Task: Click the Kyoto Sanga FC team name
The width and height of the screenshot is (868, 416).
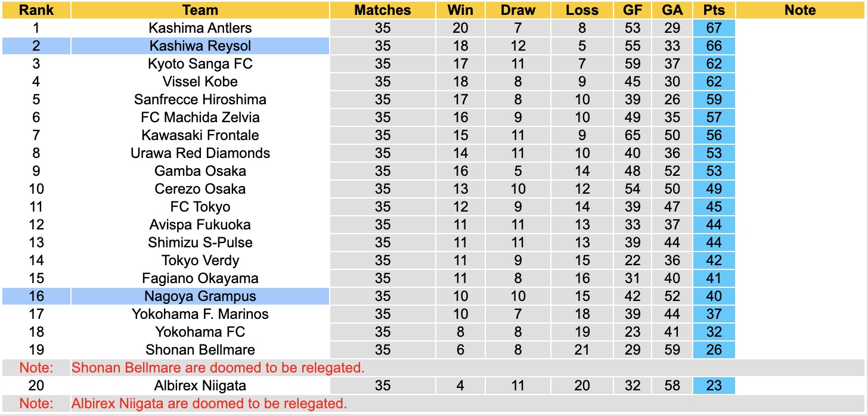Action: point(200,64)
